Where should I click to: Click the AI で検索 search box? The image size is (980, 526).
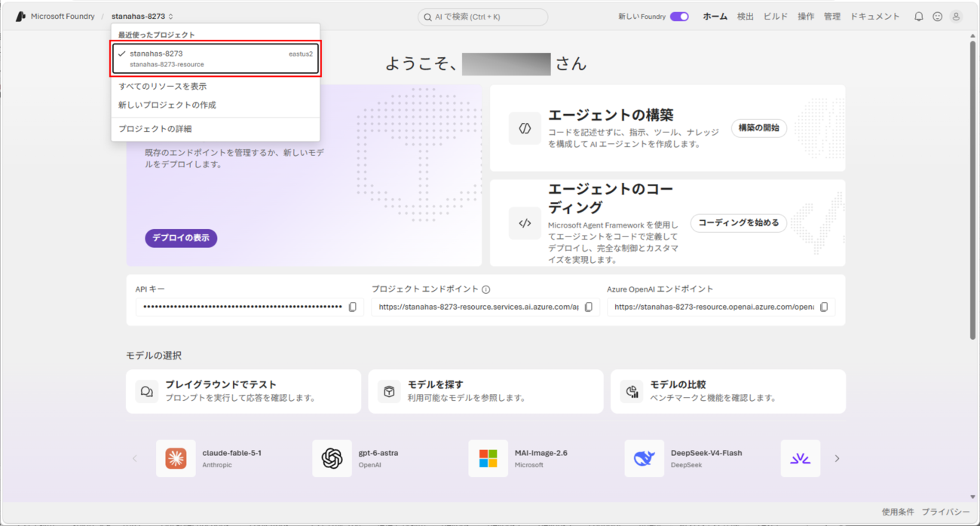(482, 17)
